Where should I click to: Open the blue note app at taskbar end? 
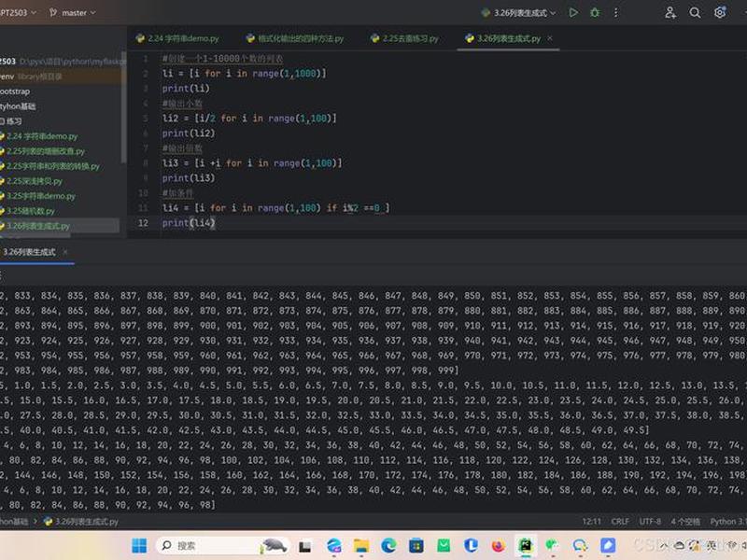pos(608,546)
